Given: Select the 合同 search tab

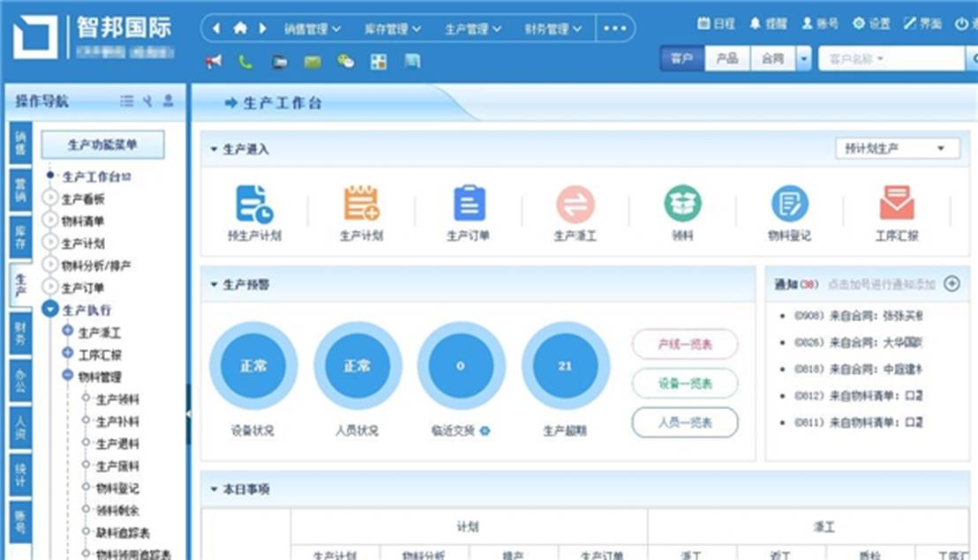Looking at the screenshot, I should click(x=772, y=58).
